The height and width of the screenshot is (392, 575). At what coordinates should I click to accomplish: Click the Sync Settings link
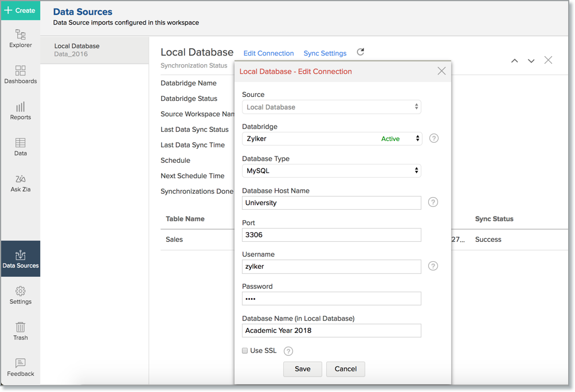point(325,53)
